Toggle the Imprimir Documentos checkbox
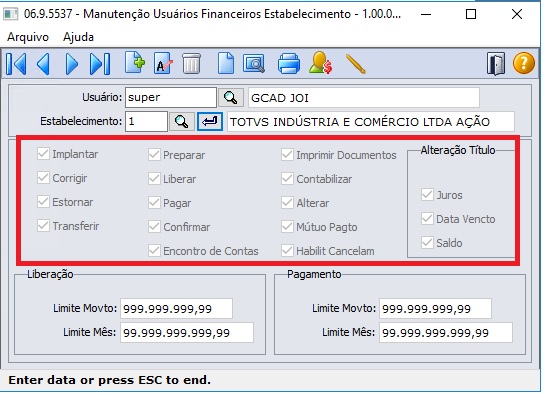The image size is (545, 394). 287,155
